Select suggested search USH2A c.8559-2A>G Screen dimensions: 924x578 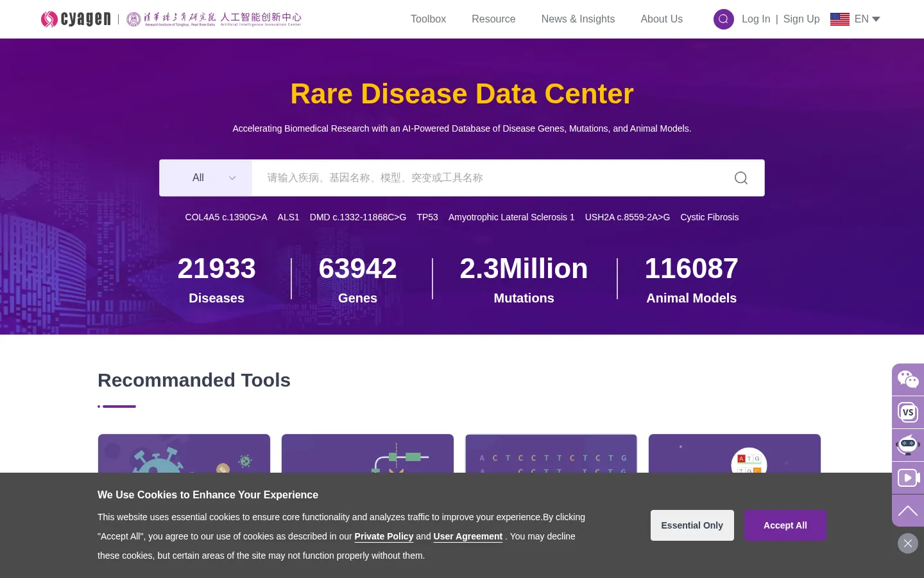(628, 217)
